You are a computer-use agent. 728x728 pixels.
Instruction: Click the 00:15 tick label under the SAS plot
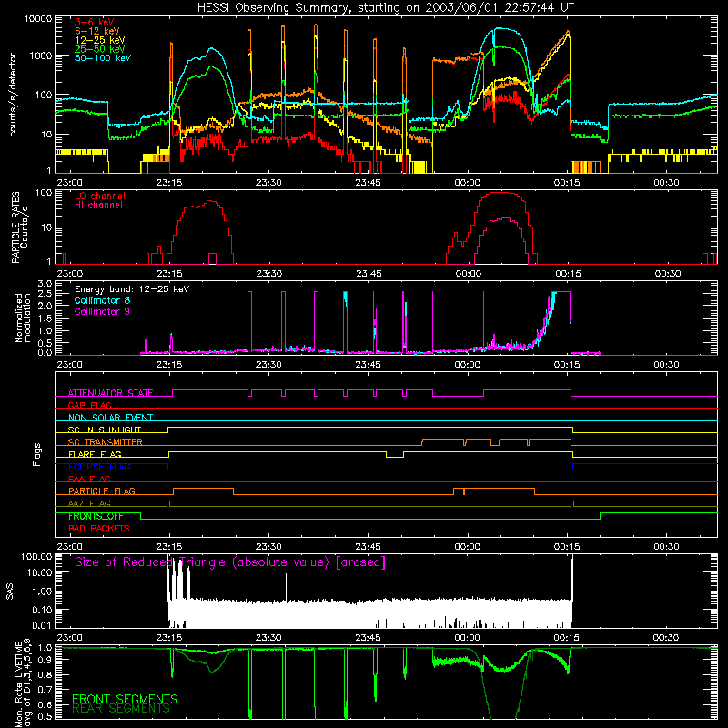[566, 638]
